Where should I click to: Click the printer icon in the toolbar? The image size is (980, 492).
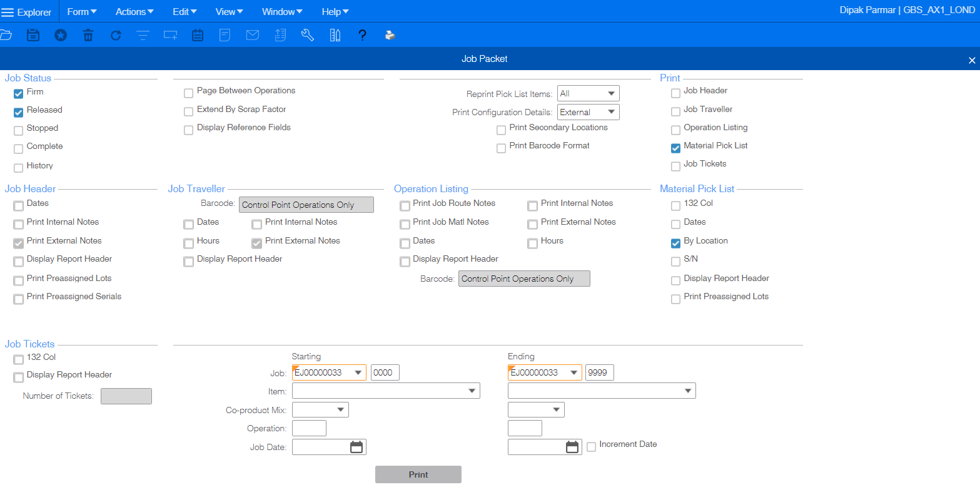(x=390, y=35)
